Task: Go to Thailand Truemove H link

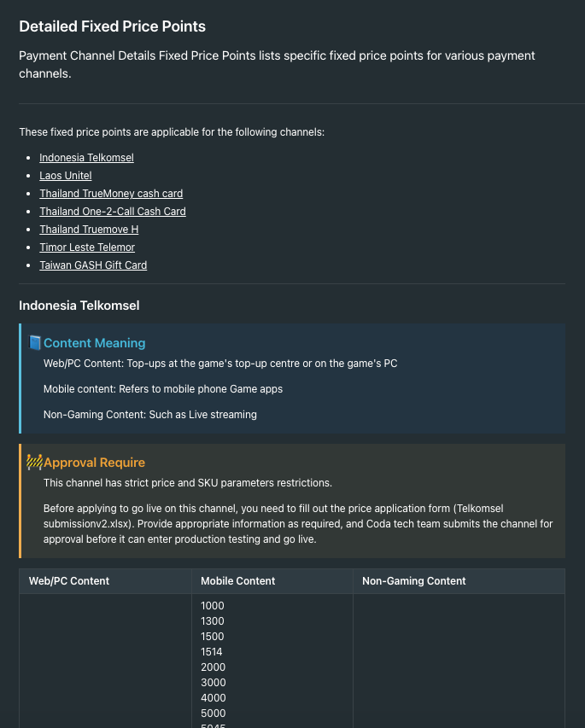Action: (x=89, y=230)
